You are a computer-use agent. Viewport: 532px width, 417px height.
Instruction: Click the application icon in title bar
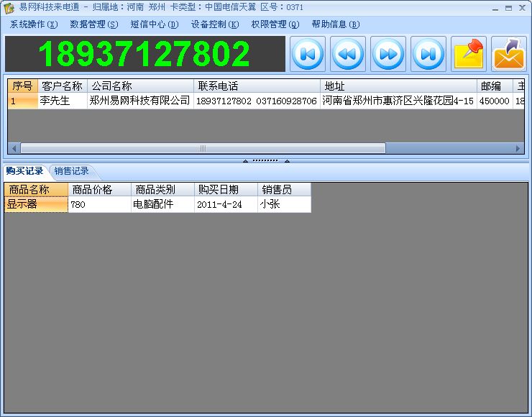click(9, 8)
